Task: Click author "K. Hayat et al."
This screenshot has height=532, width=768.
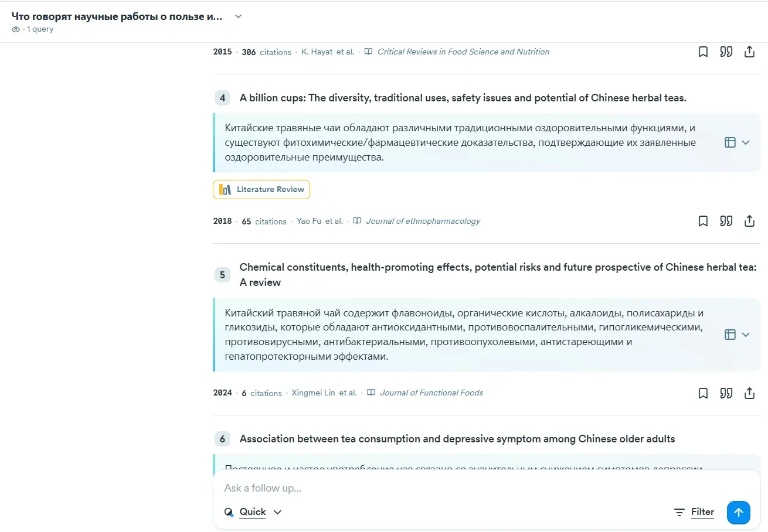Action: coord(328,52)
